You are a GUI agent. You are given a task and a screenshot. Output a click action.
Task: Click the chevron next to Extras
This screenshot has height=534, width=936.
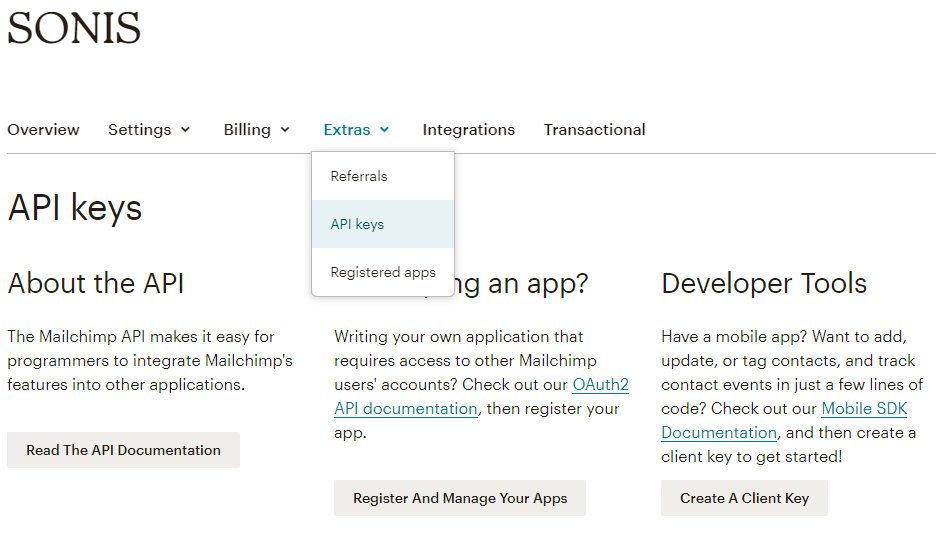coord(384,129)
